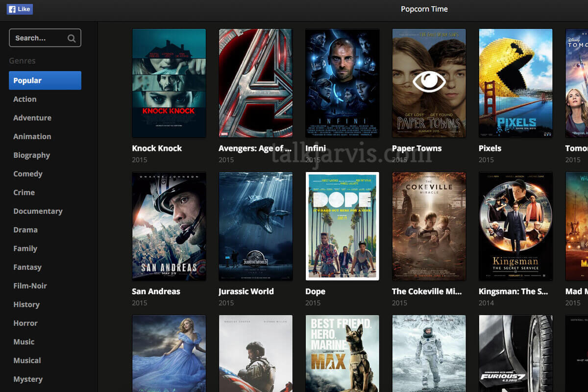The height and width of the screenshot is (392, 588).
Task: Click "Kingsman: The S..." title text
Action: pos(514,291)
